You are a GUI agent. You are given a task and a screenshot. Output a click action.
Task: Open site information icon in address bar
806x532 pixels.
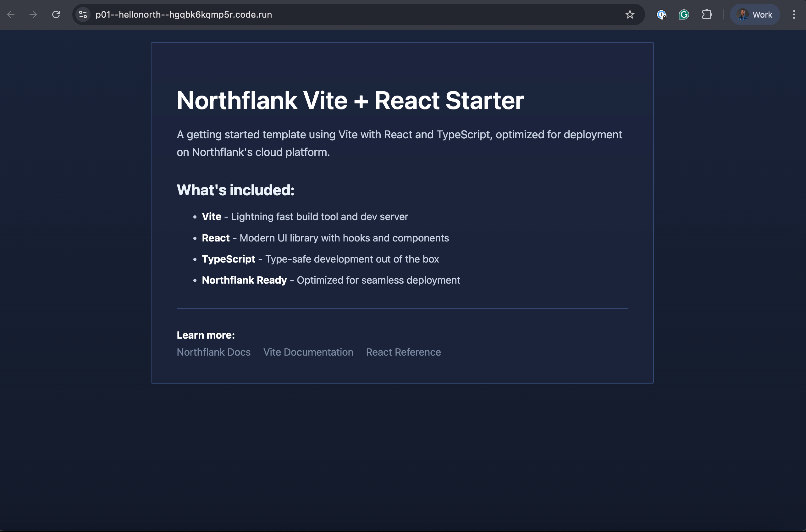83,14
